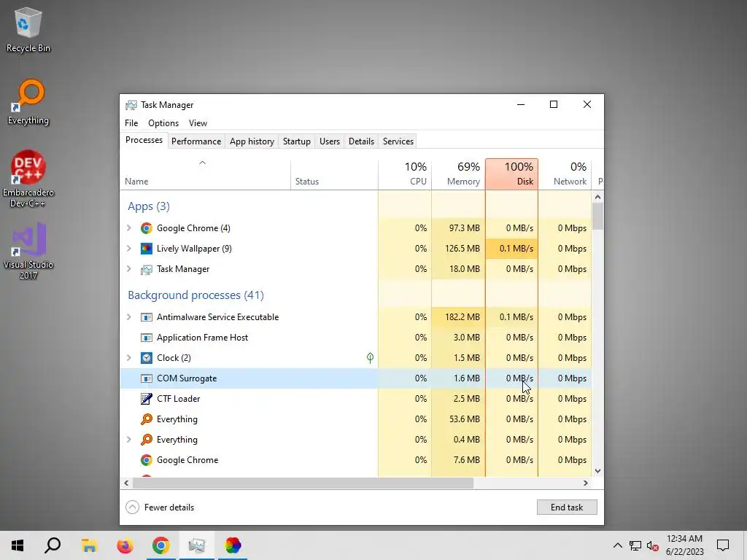Switch to Chrome in the taskbar
The image size is (747, 560).
(160, 545)
